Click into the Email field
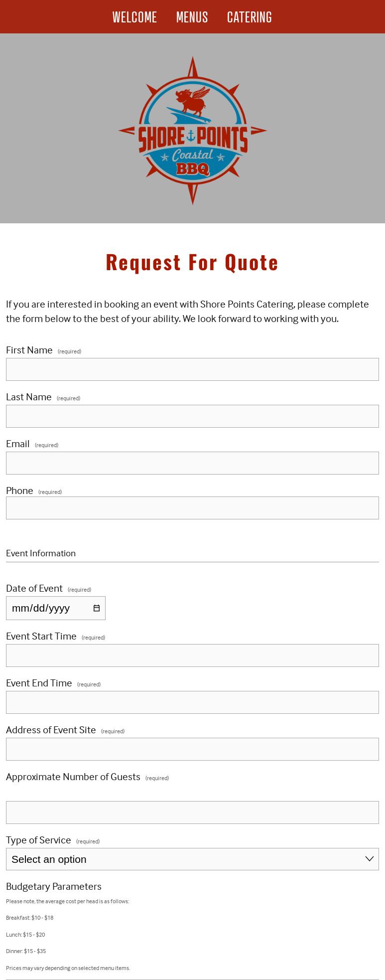385x980 pixels. point(192,463)
